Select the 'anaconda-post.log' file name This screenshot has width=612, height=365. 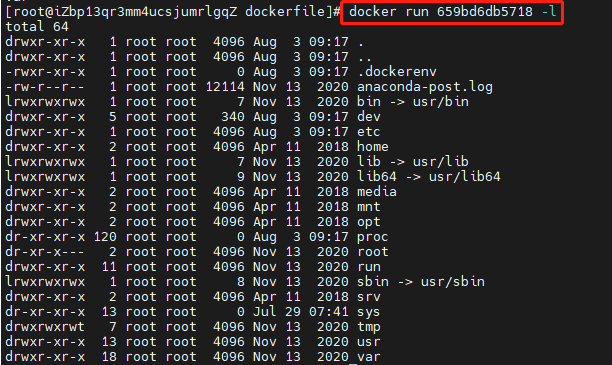coord(425,87)
